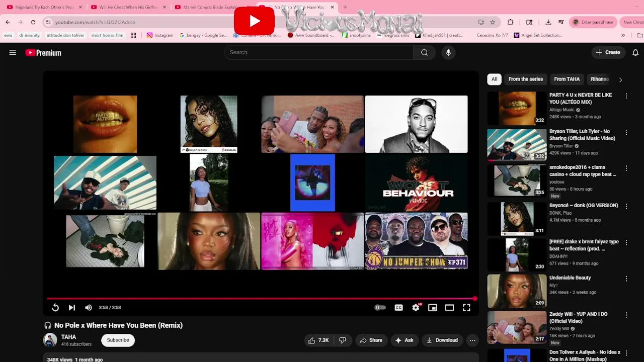Show more filter chips arrow
Screen dimensions: 644x362
620,79
